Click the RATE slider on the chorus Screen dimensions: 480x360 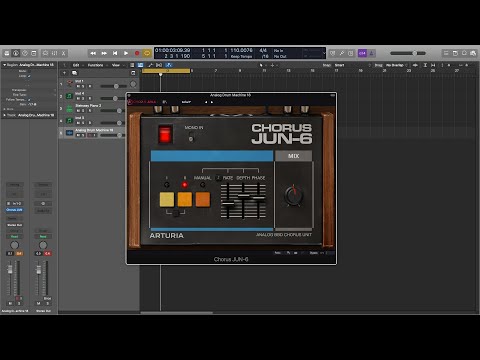click(x=228, y=204)
